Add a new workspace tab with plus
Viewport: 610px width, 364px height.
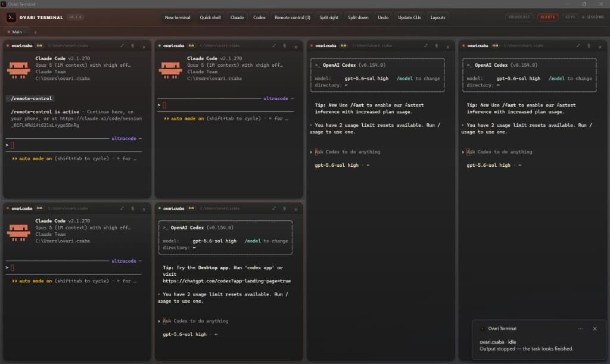(35, 32)
